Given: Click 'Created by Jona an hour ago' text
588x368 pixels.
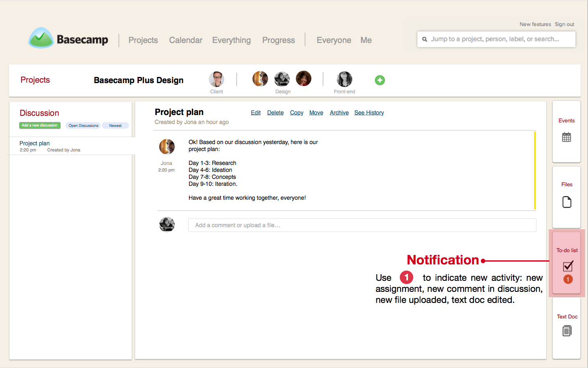Looking at the screenshot, I should pos(191,122).
